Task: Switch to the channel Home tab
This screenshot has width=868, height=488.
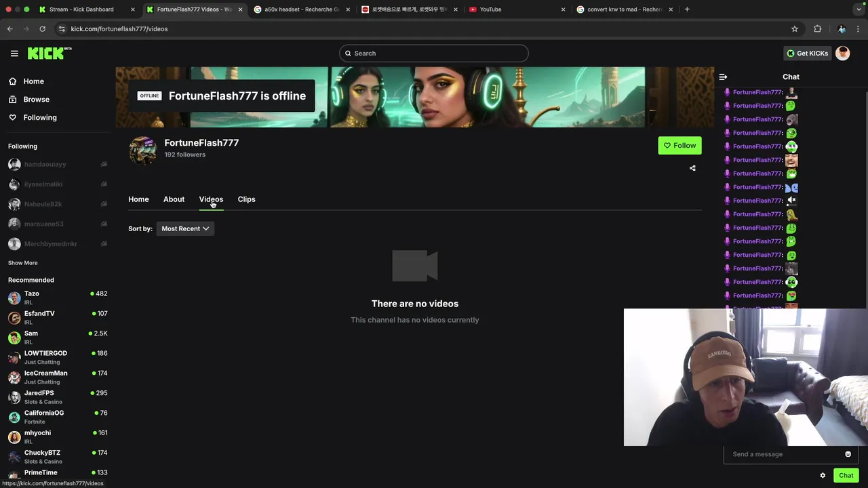Action: (138, 199)
